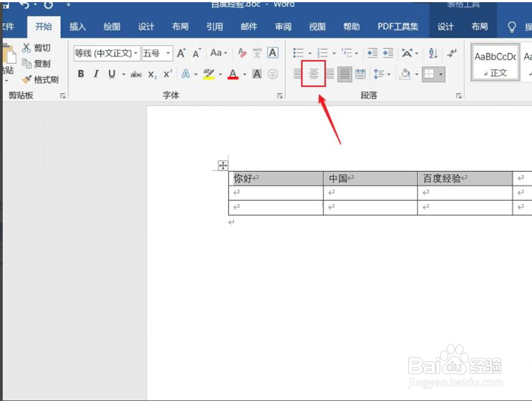
Task: Toggle the bulleted list
Action: click(299, 52)
